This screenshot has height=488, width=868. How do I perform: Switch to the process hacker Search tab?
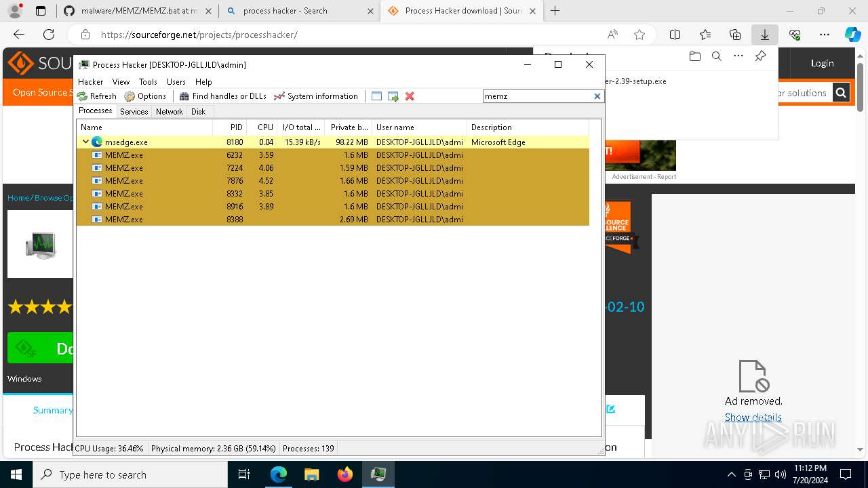299,11
